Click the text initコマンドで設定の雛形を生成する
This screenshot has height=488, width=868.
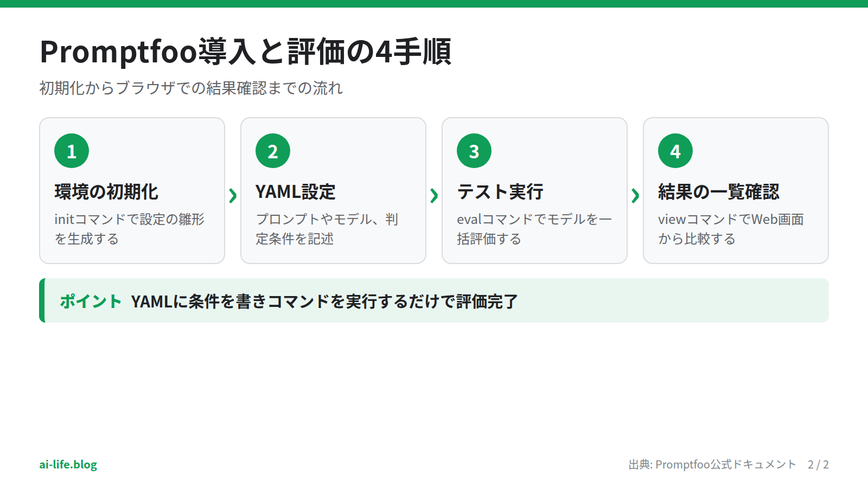(x=130, y=229)
